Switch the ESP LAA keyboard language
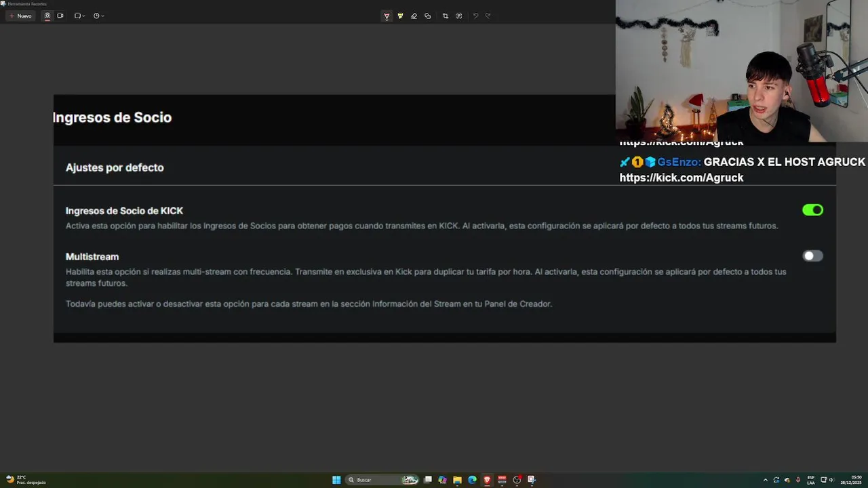 point(811,480)
